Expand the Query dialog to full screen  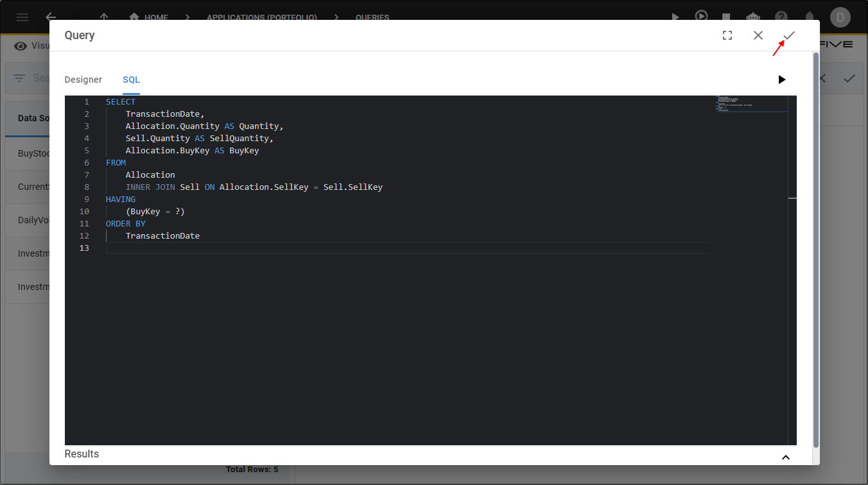click(727, 35)
